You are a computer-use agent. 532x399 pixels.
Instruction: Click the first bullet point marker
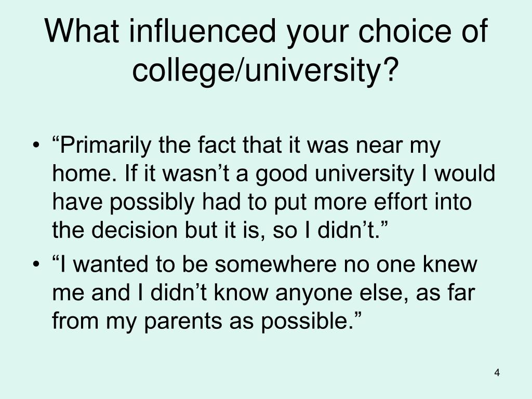click(x=36, y=146)
